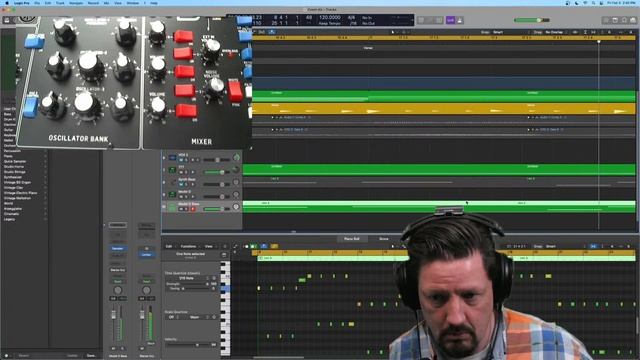Switch to the Piano Roll tab
The height and width of the screenshot is (360, 640).
[x=351, y=239]
